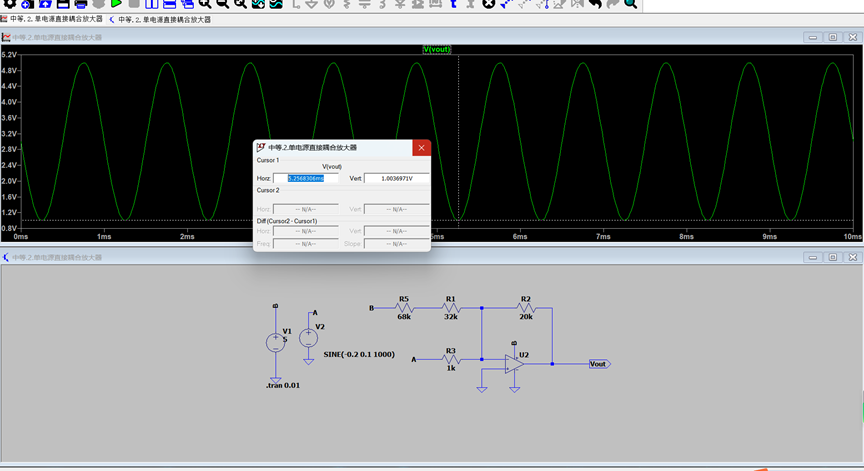Image resolution: width=864 pixels, height=471 pixels.
Task: Click the tile windows vertically icon
Action: pyautogui.click(x=152, y=4)
